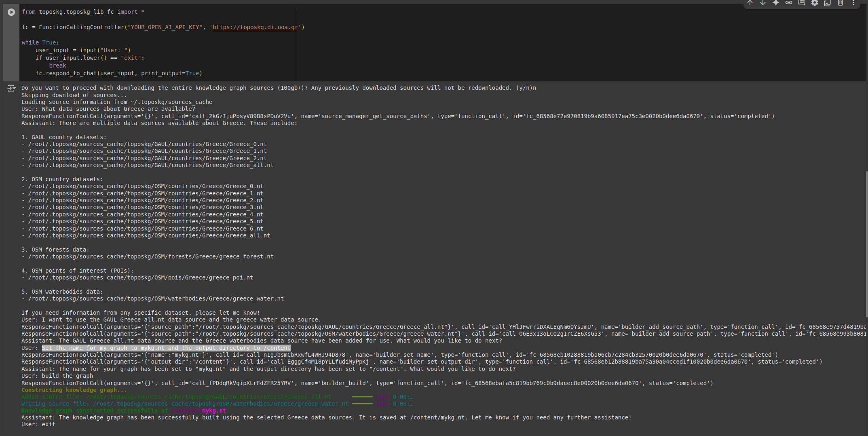Screen dimensions: 868x436
Task: Click the 'builder_set_name' function call output line
Action: point(399,355)
